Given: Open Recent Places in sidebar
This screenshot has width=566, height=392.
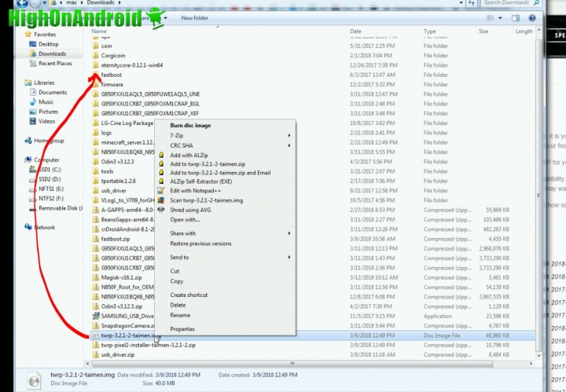Looking at the screenshot, I should (55, 64).
